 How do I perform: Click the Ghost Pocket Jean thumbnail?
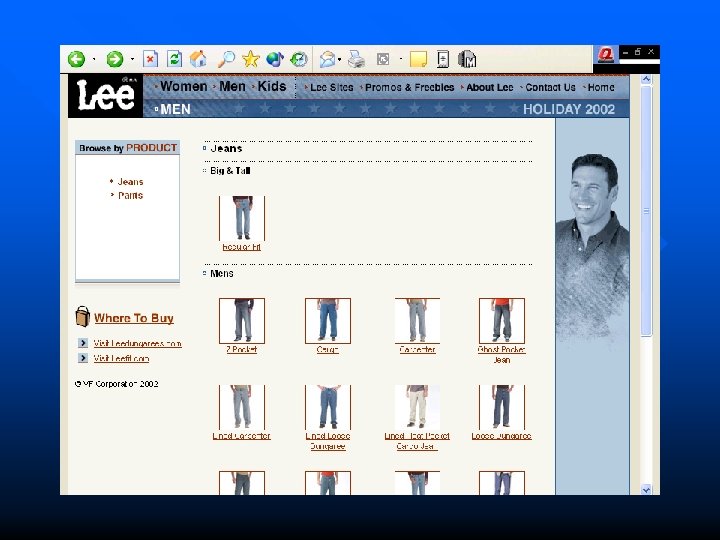(x=501, y=321)
